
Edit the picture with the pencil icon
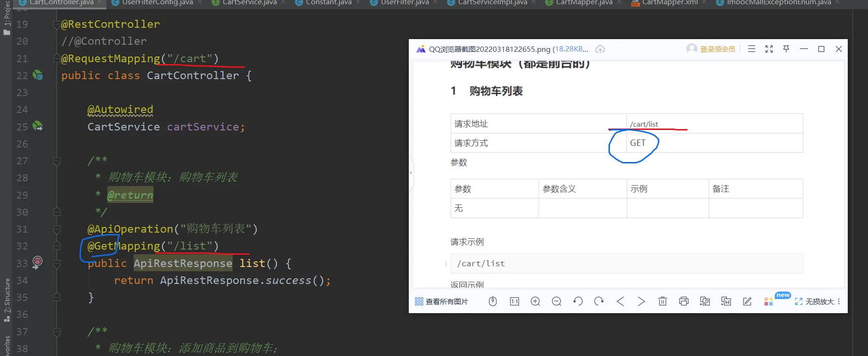[747, 301]
